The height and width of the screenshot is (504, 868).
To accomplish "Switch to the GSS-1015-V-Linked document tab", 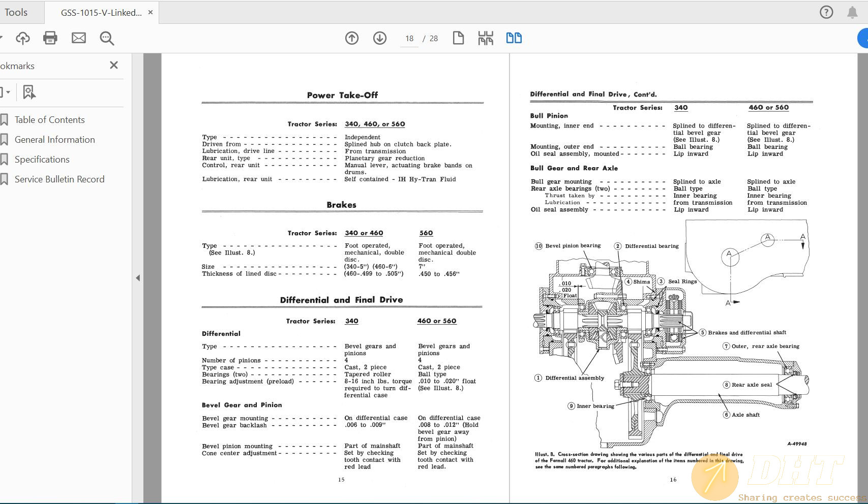I will tap(101, 13).
